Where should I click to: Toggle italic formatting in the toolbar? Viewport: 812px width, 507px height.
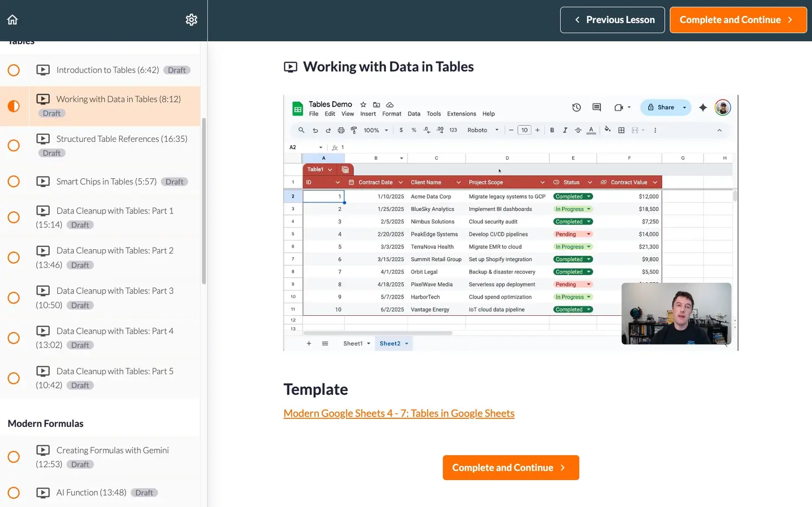click(565, 130)
